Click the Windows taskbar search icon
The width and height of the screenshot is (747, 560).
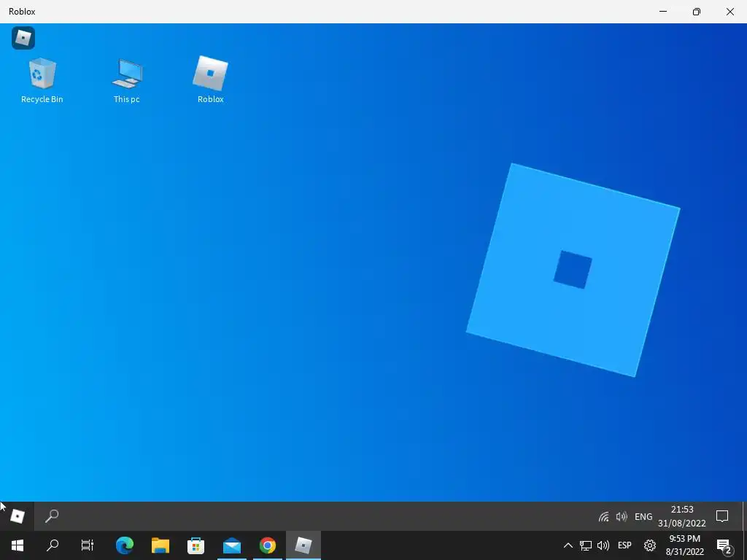coord(53,545)
